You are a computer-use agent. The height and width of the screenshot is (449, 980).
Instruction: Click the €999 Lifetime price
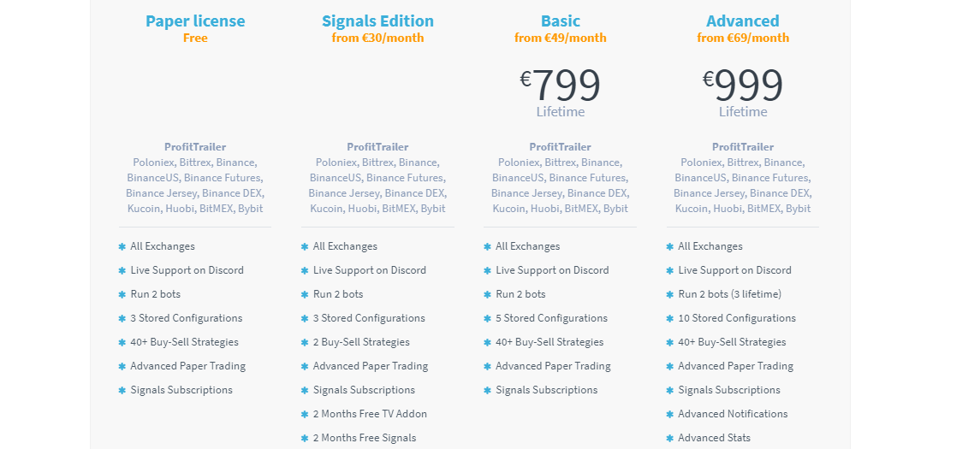(743, 92)
